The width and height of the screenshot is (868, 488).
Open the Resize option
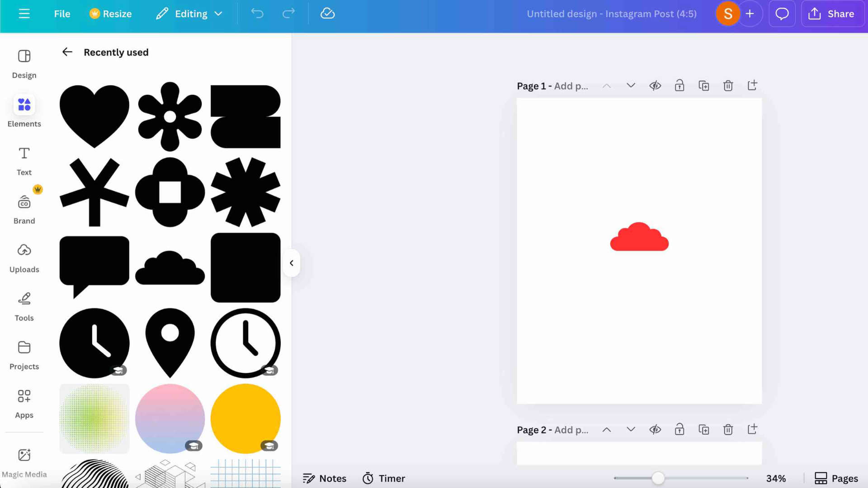coord(110,14)
